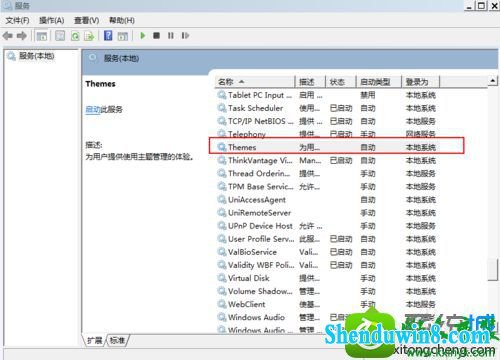Viewport: 500px width, 360px height.
Task: Sort by the 名称 column header
Action: tap(255, 82)
